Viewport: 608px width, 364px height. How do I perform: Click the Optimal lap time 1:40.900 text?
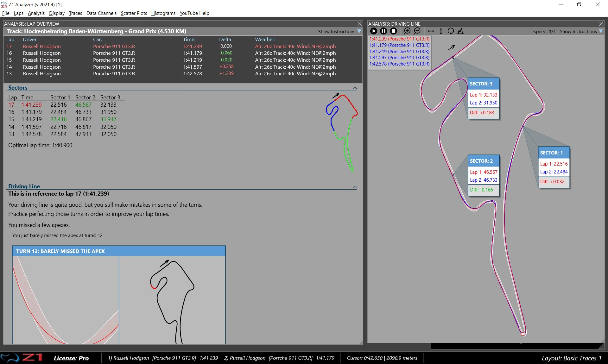pyautogui.click(x=40, y=145)
